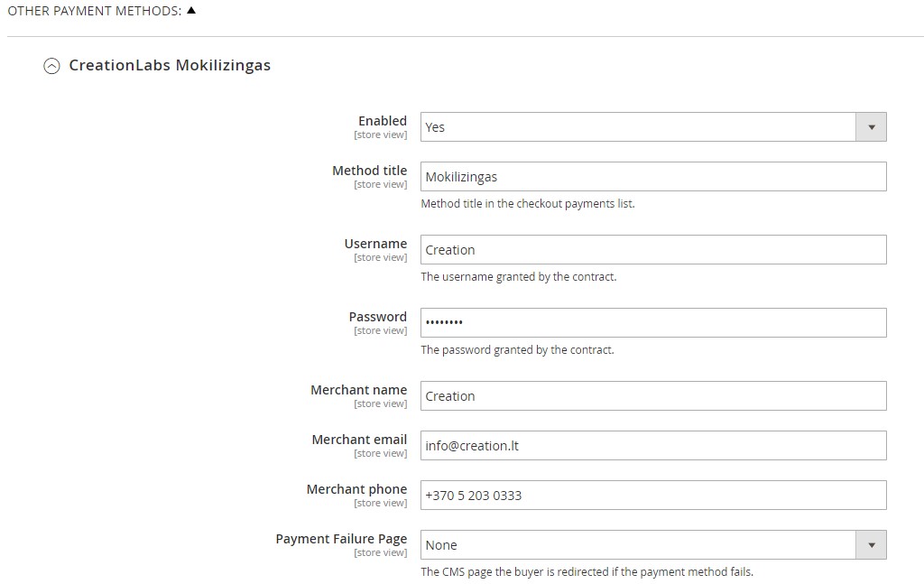924x584 pixels.
Task: Click into the Password field
Action: tap(653, 323)
